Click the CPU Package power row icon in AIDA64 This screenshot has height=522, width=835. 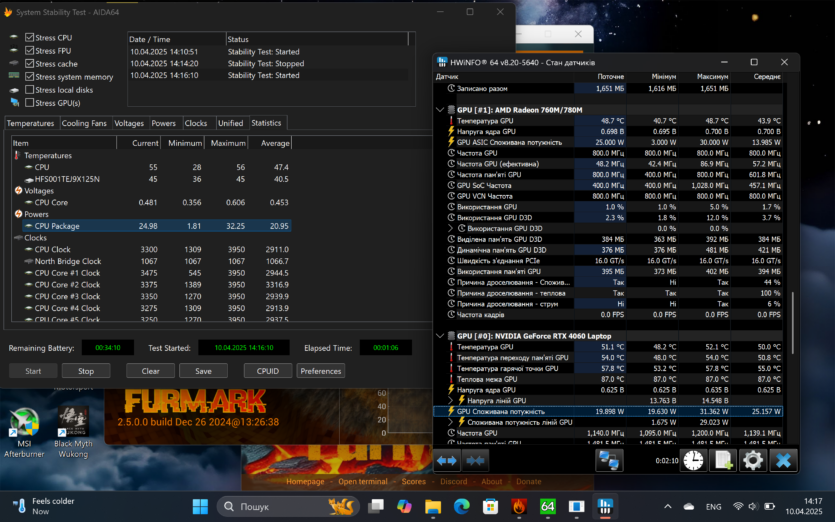[x=29, y=226]
